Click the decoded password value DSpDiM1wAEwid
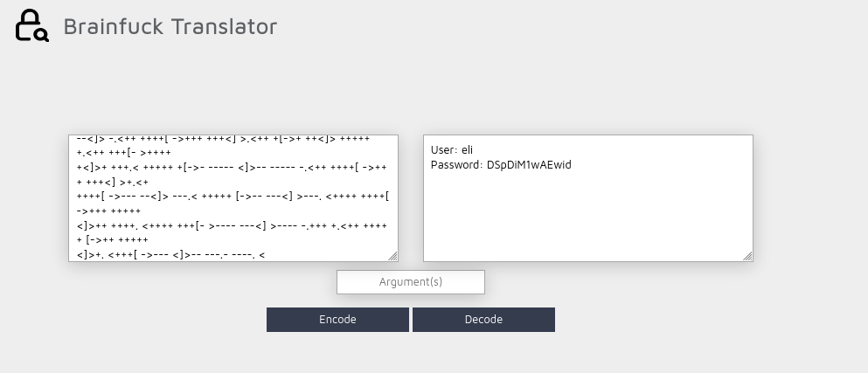This screenshot has width=868, height=373. click(x=529, y=165)
